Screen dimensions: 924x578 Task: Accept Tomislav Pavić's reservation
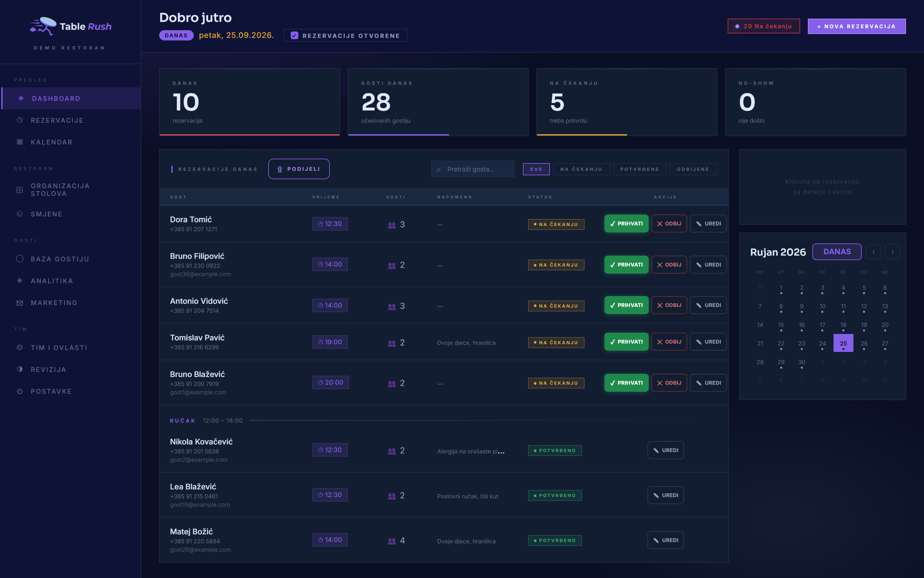coord(626,342)
